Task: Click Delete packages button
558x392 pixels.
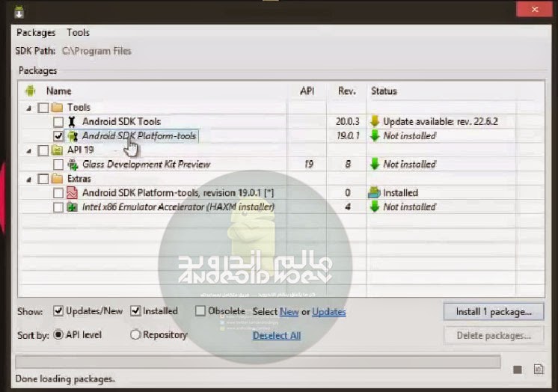Action: point(494,335)
